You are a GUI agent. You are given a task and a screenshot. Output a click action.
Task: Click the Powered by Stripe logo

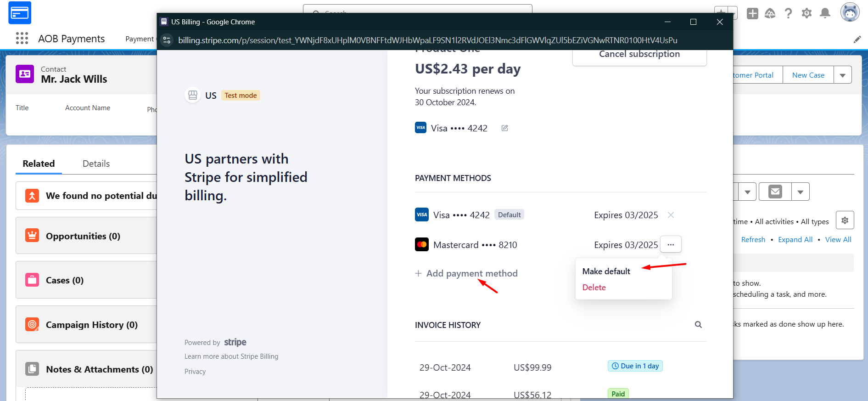click(235, 342)
